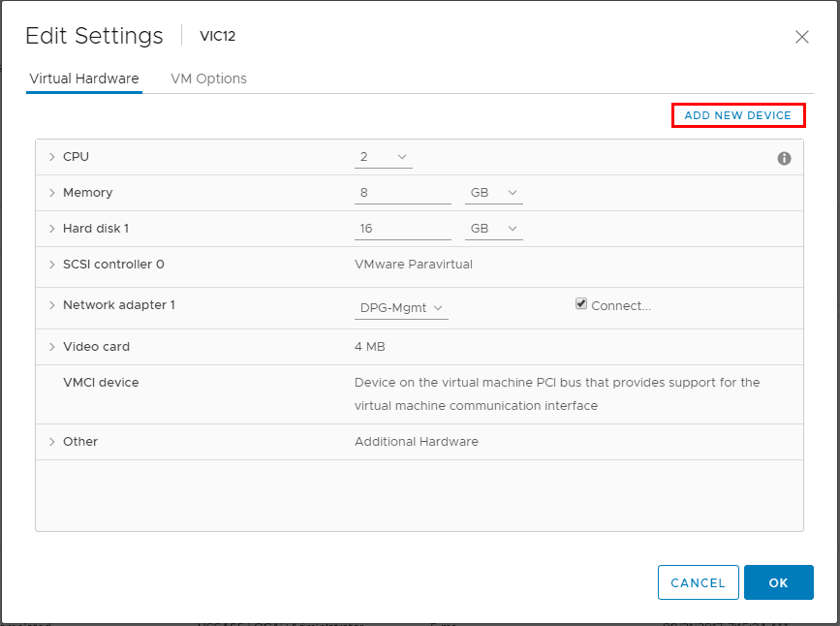This screenshot has width=840, height=626.
Task: Click the Add New Device button
Action: click(x=738, y=115)
